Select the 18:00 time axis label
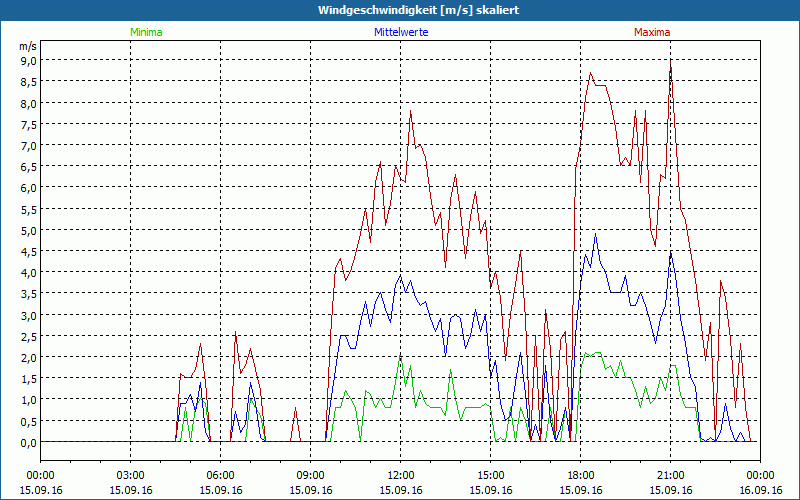This screenshot has width=800, height=500. point(581,475)
